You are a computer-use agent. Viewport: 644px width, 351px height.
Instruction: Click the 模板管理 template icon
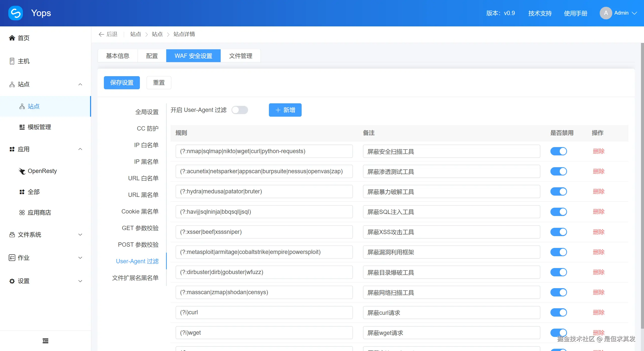22,127
